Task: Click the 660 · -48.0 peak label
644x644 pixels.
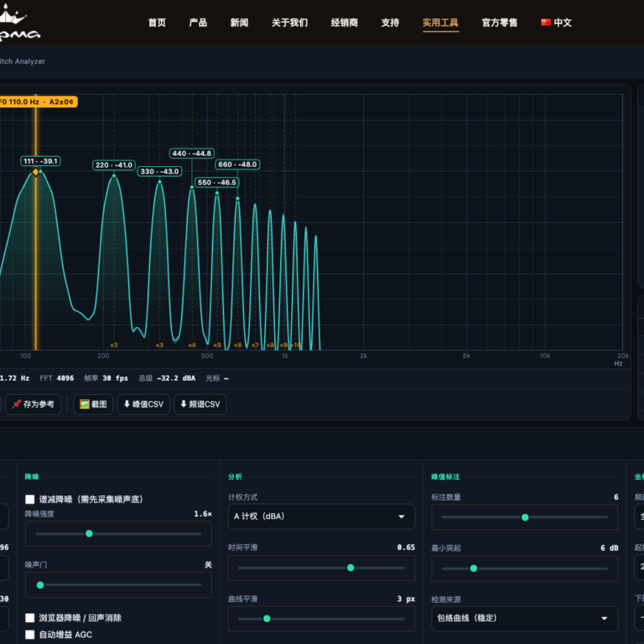Action: [237, 164]
